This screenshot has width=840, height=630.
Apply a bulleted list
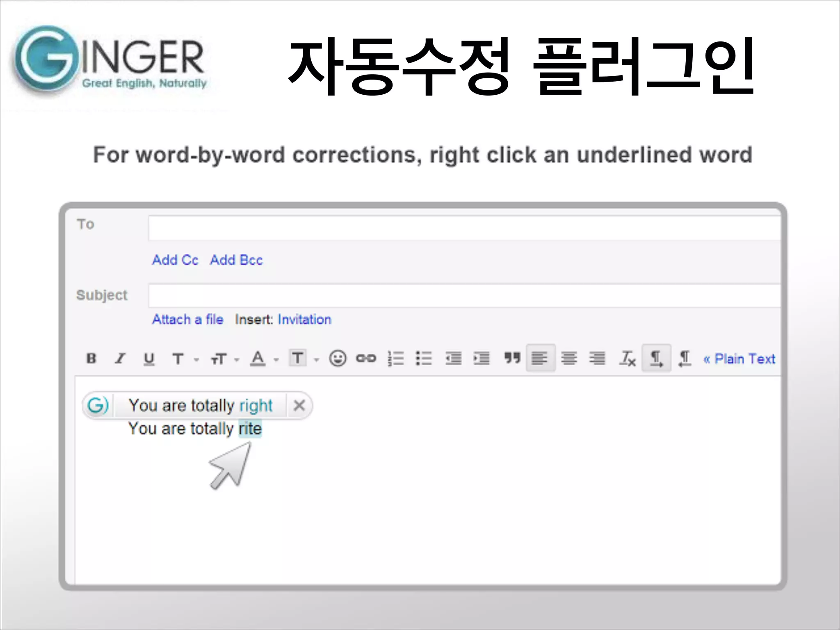[x=424, y=358]
